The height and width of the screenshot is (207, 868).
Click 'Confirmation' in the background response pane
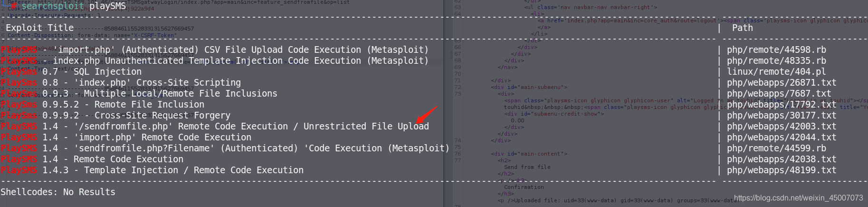[x=524, y=187]
